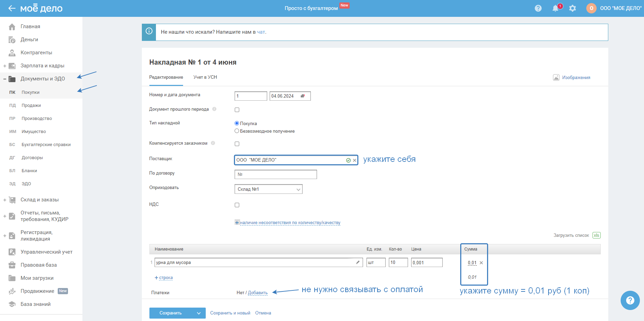Open Покупки in the sidebar
This screenshot has width=644, height=321.
coord(31,92)
